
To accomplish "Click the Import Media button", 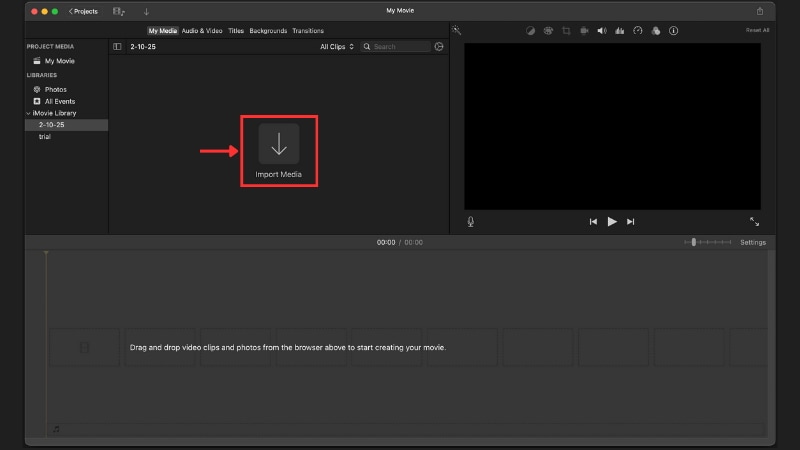I will 279,151.
